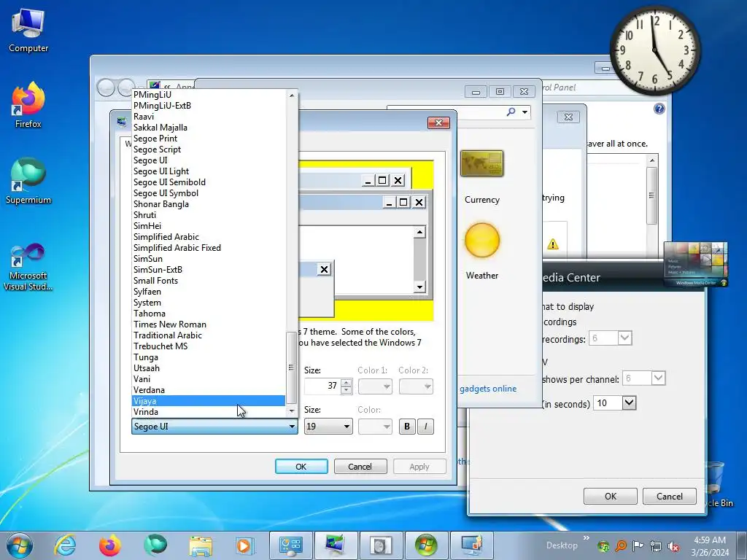Choose Tahoma in the font list
Screen dimensions: 747x560
(208, 314)
